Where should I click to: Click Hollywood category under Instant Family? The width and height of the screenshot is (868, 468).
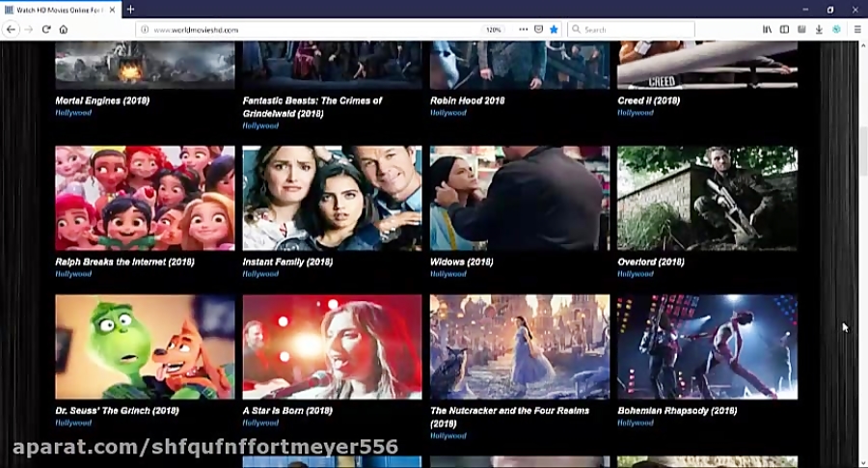point(260,274)
